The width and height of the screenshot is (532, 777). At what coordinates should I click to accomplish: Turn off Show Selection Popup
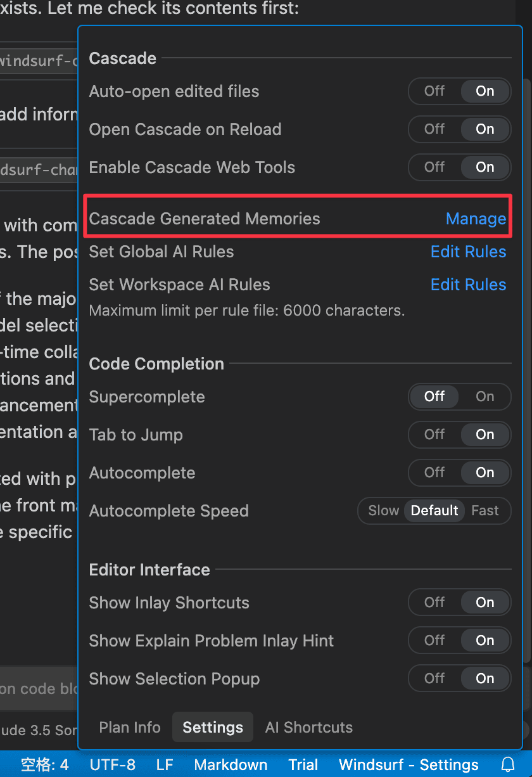coord(434,679)
